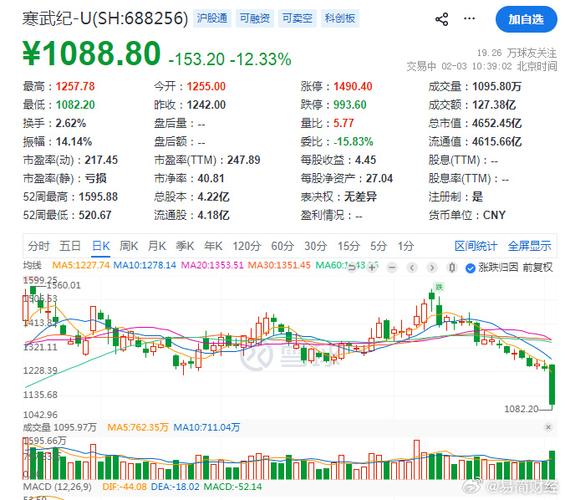Click the 19.26 万球友关注 followers text
The height and width of the screenshot is (500, 565).
click(x=517, y=53)
